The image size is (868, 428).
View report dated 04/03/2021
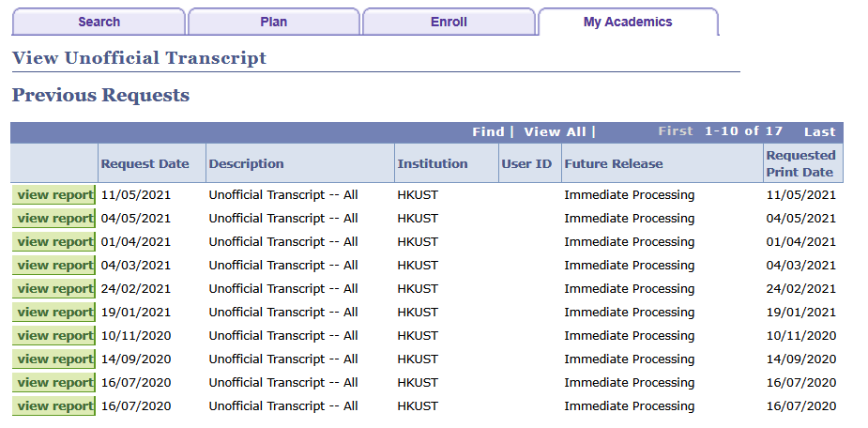[53, 266]
